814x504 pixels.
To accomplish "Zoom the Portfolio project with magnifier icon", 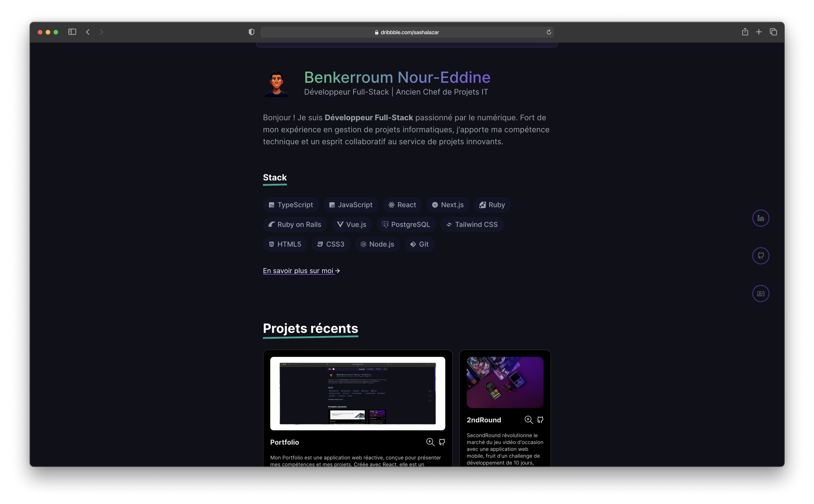I will (430, 442).
